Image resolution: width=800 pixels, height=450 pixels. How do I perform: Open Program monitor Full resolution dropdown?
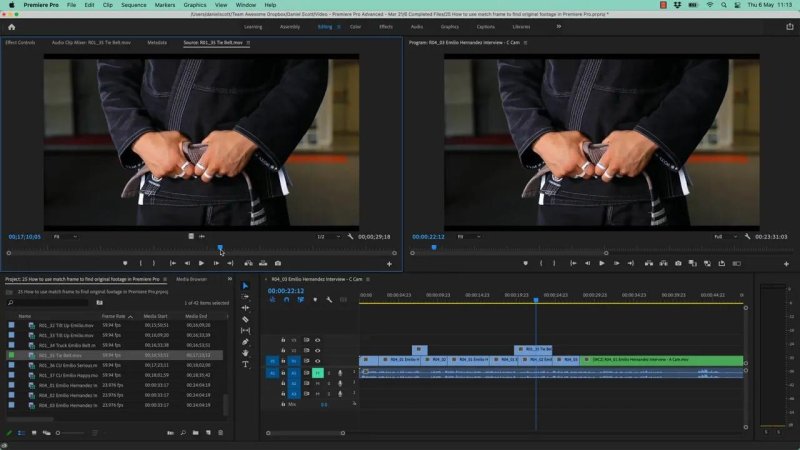726,237
